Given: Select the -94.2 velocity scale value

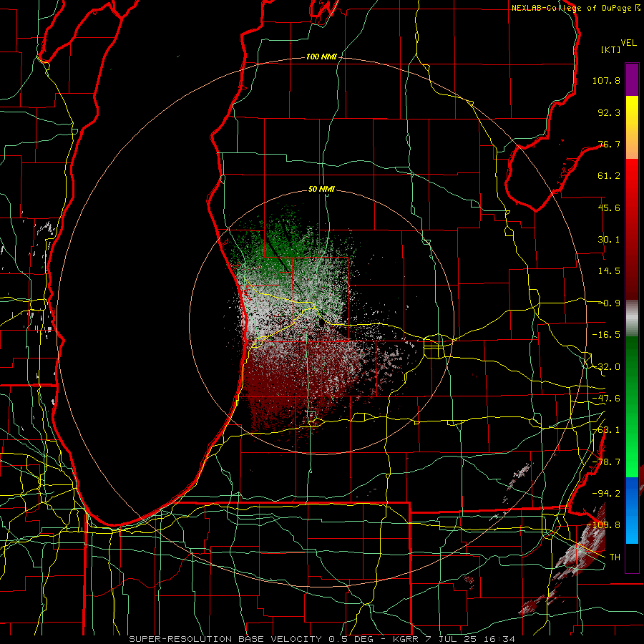Looking at the screenshot, I should [606, 493].
